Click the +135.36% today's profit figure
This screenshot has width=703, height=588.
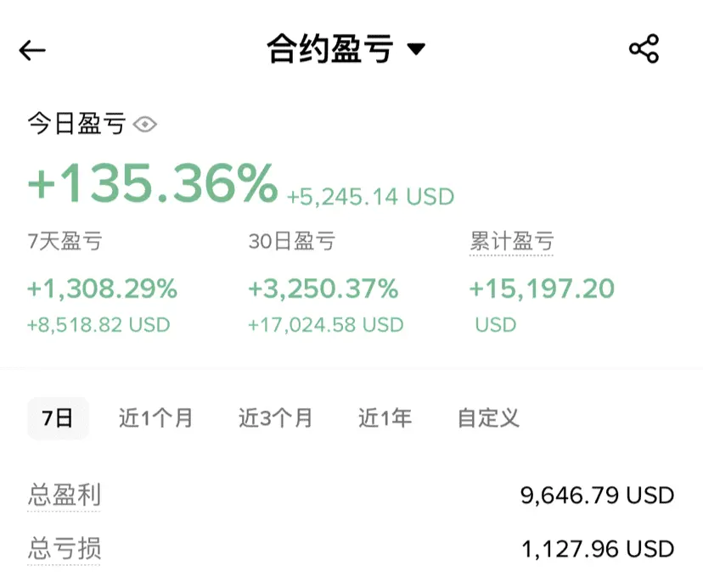(x=153, y=182)
